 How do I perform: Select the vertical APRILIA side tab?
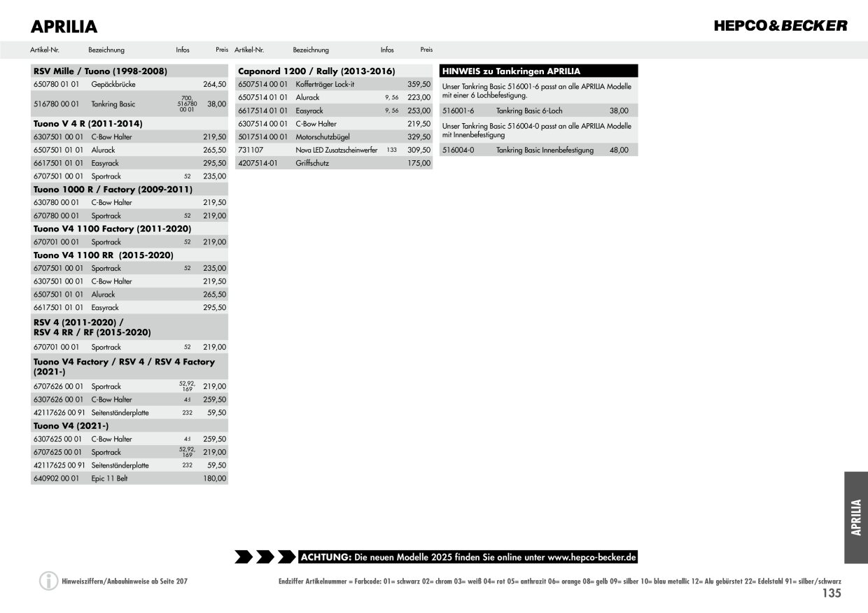click(856, 517)
